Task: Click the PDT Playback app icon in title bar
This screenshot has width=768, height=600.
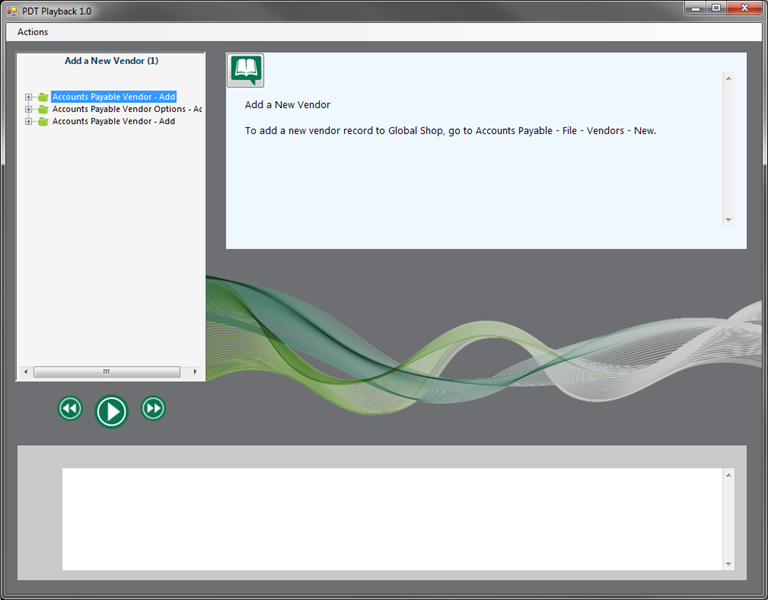Action: (12, 11)
